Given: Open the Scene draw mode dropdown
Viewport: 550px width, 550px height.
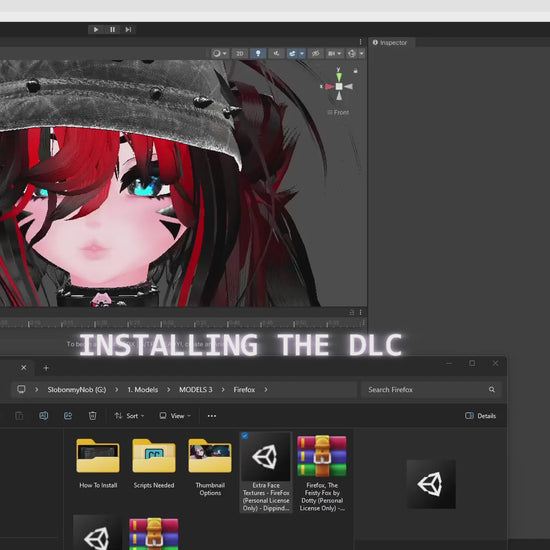Looking at the screenshot, I should click(220, 53).
